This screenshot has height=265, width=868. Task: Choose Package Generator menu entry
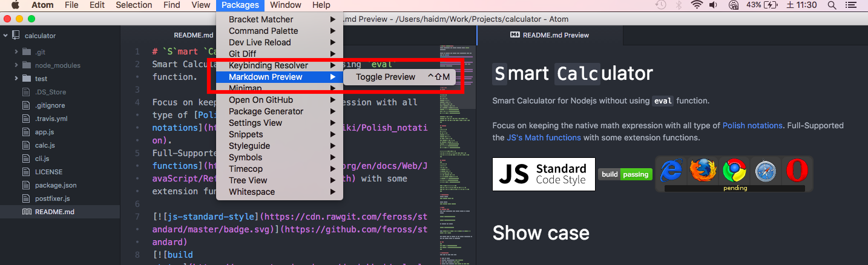(280, 111)
